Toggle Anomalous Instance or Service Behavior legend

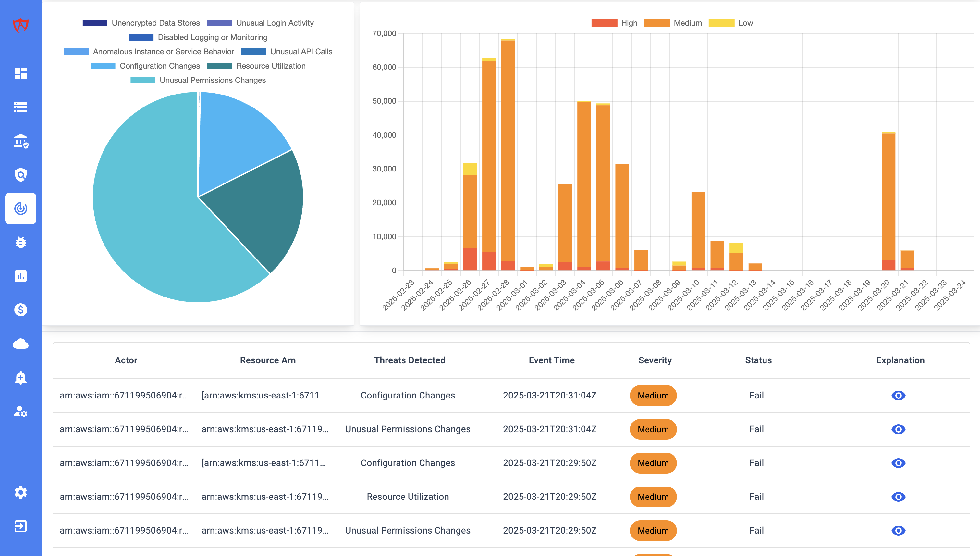pos(149,52)
